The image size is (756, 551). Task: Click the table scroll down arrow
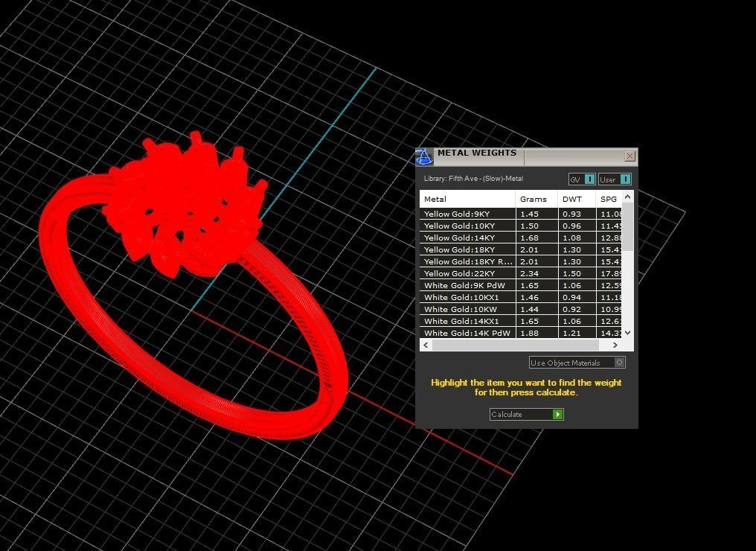tap(628, 332)
